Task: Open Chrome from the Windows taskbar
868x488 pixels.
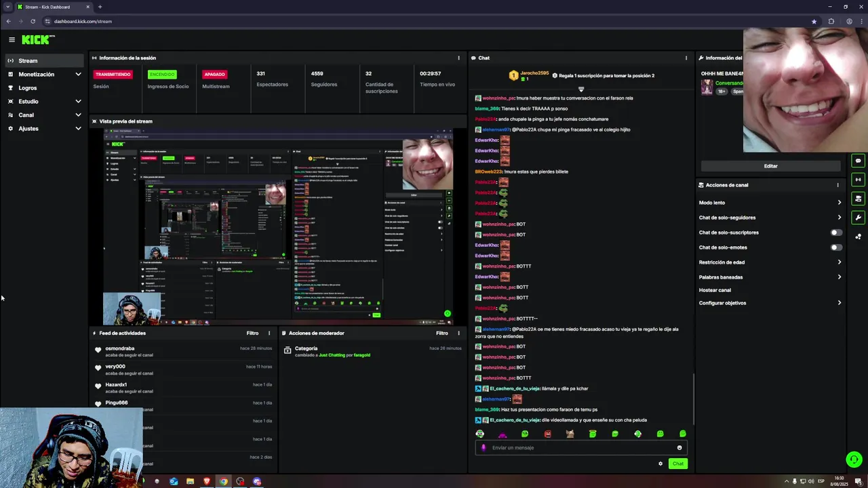Action: [x=223, y=481]
